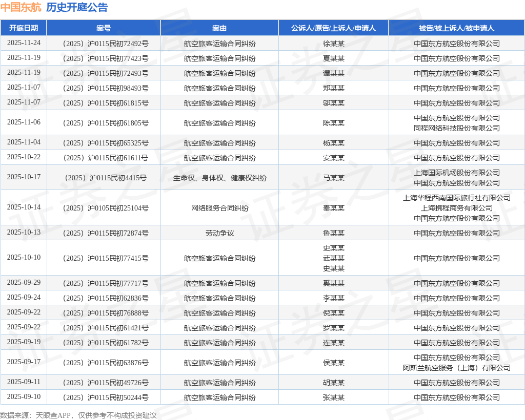Select plaintiff 秦某某
The image size is (525, 420).
pos(333,208)
